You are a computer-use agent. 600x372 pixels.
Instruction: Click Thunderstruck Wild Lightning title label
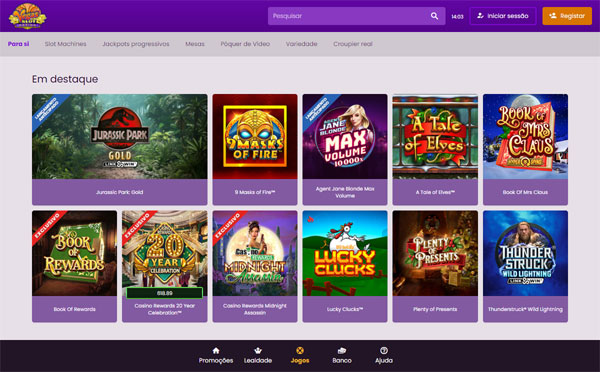[525, 309]
